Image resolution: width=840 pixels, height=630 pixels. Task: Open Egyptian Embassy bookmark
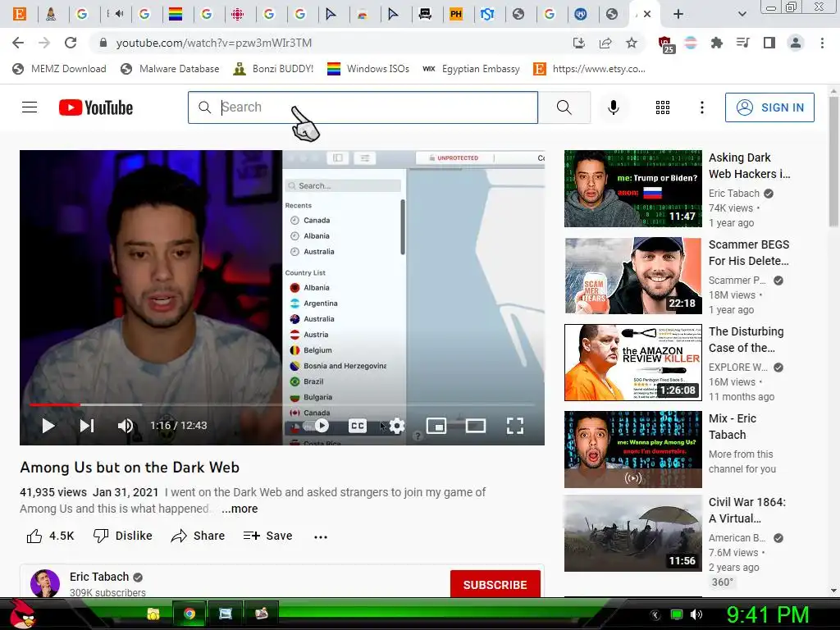pyautogui.click(x=472, y=69)
